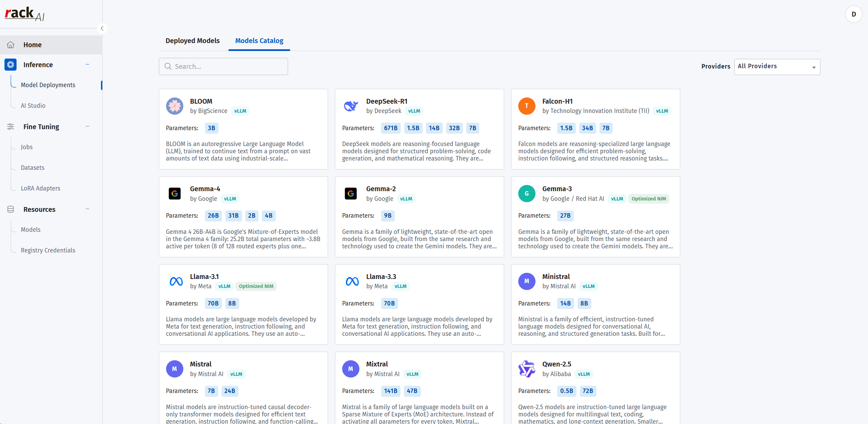
Task: Select Qwen-2.5 0.5B parameter chip
Action: pos(566,391)
